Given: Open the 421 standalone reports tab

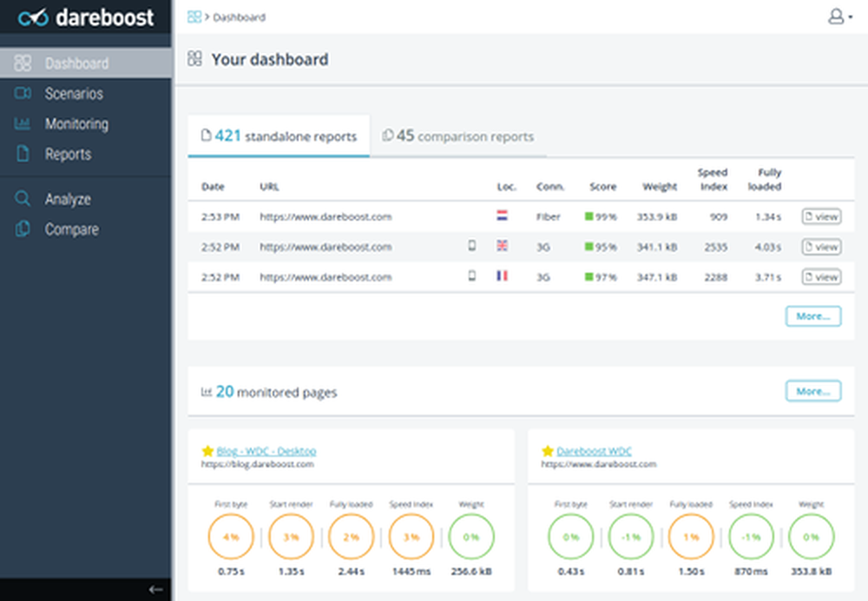Looking at the screenshot, I should [x=279, y=135].
